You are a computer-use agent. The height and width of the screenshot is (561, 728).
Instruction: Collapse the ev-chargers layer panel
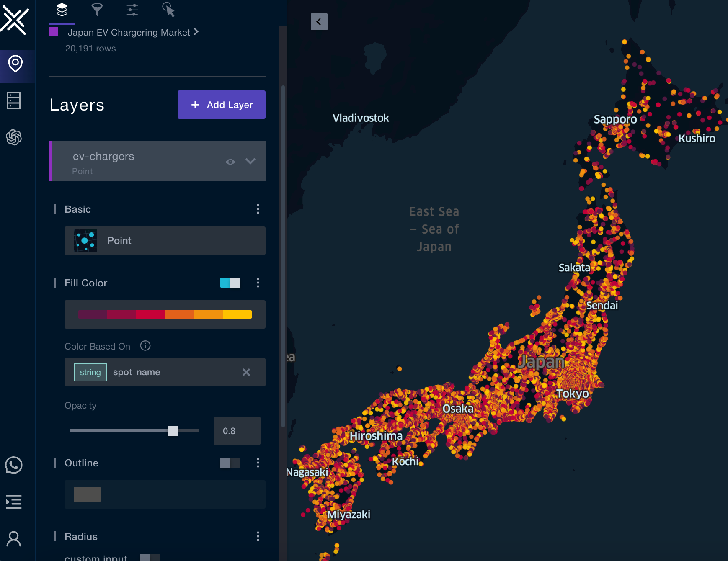(250, 161)
